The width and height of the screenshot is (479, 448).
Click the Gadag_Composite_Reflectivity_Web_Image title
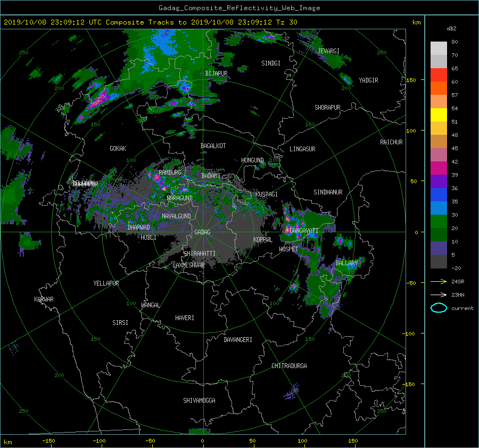click(239, 8)
